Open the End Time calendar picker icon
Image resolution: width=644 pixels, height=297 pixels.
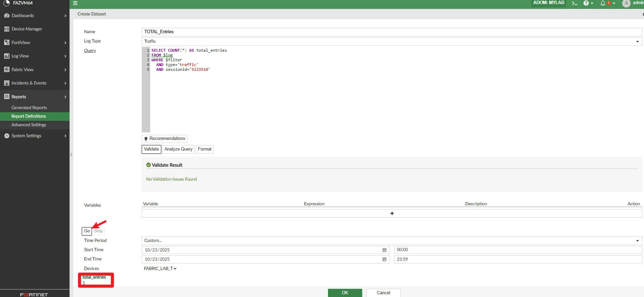click(x=384, y=259)
